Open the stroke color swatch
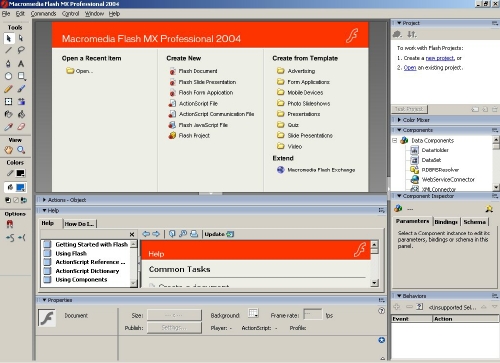This screenshot has height=363, width=500. [x=20, y=173]
